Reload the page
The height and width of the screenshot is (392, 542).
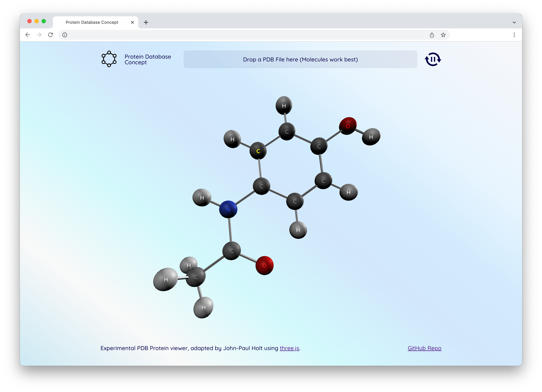50,35
